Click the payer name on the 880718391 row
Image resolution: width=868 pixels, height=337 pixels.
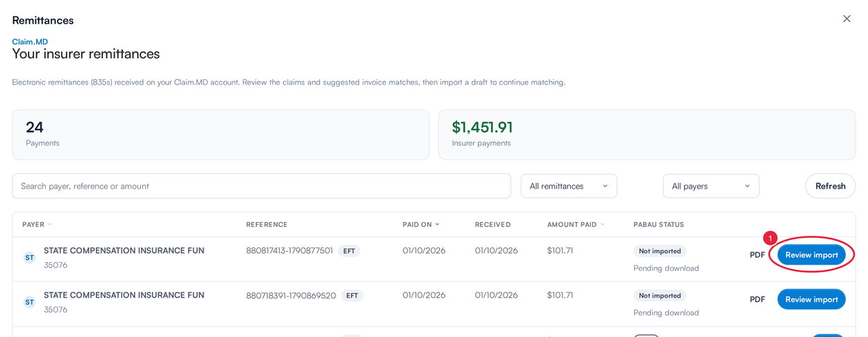coord(124,295)
